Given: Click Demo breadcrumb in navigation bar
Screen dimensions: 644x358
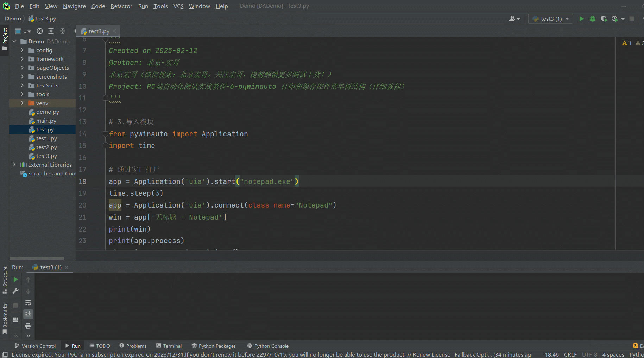Looking at the screenshot, I should (x=13, y=19).
